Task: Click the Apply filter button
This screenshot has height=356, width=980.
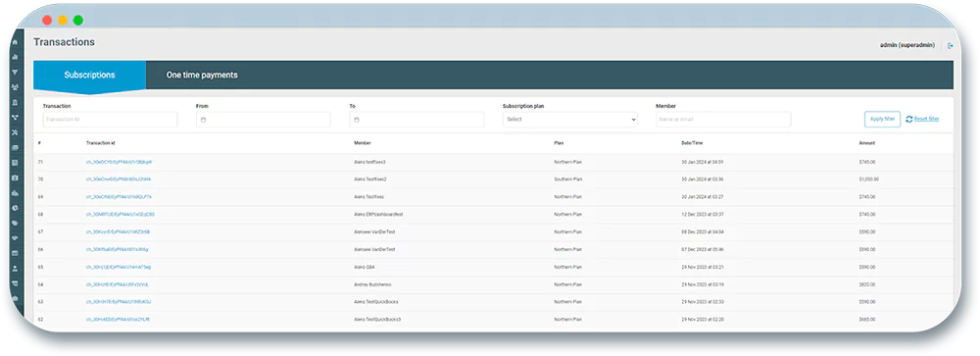Action: click(x=883, y=119)
